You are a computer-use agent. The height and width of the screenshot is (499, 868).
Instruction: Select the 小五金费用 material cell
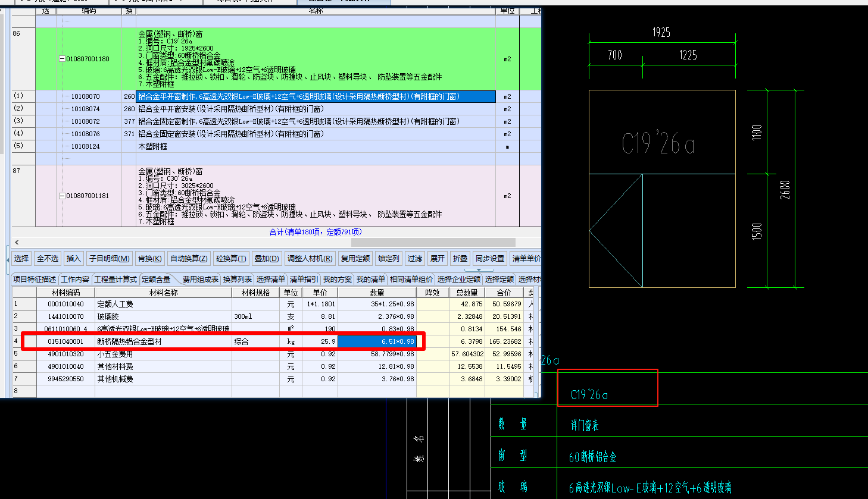[163, 354]
